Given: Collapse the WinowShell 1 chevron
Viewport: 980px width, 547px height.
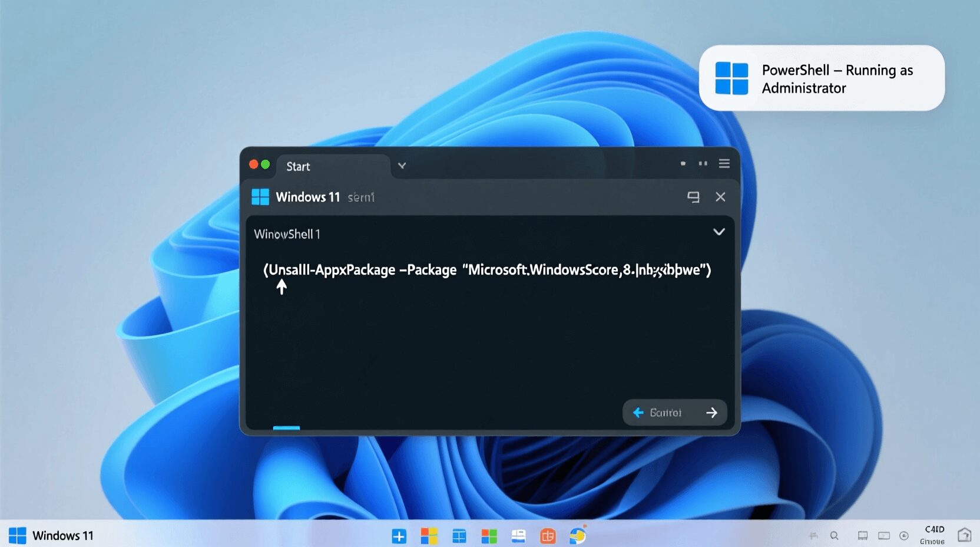Looking at the screenshot, I should coord(719,232).
